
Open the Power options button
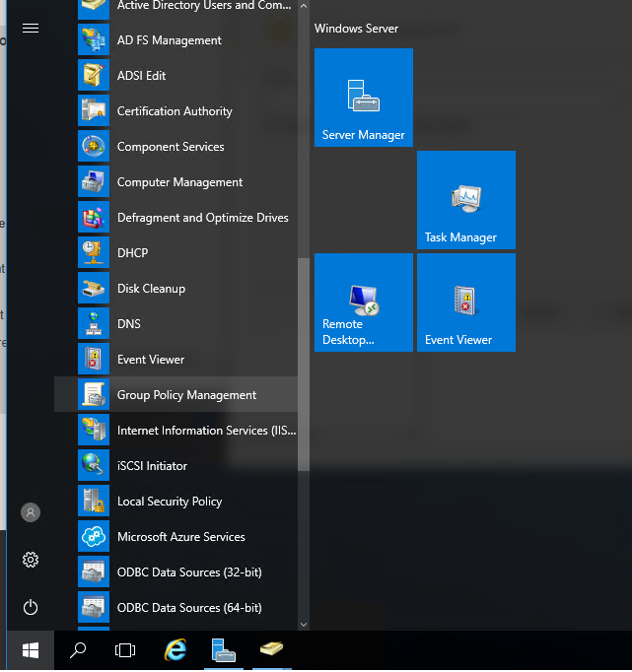[31, 607]
